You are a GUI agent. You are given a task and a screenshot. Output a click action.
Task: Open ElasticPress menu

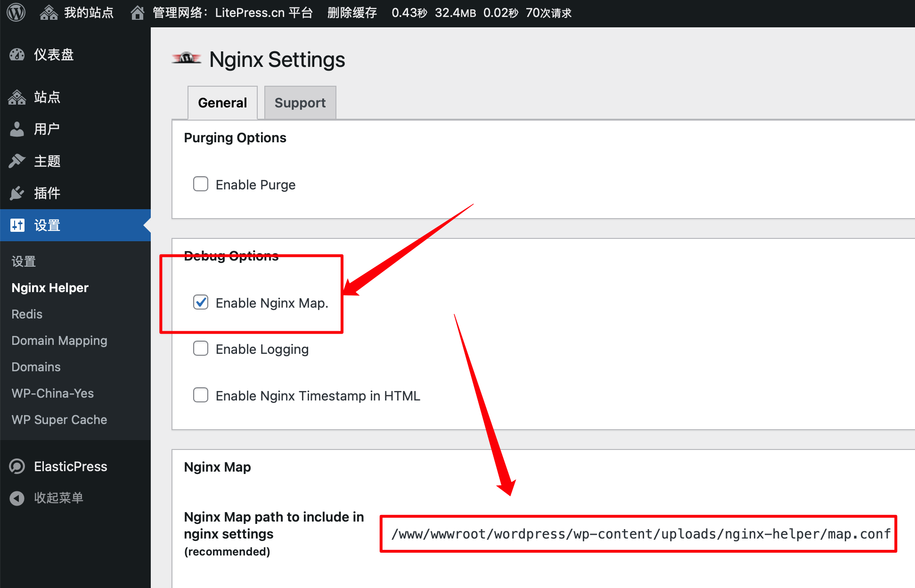click(75, 466)
